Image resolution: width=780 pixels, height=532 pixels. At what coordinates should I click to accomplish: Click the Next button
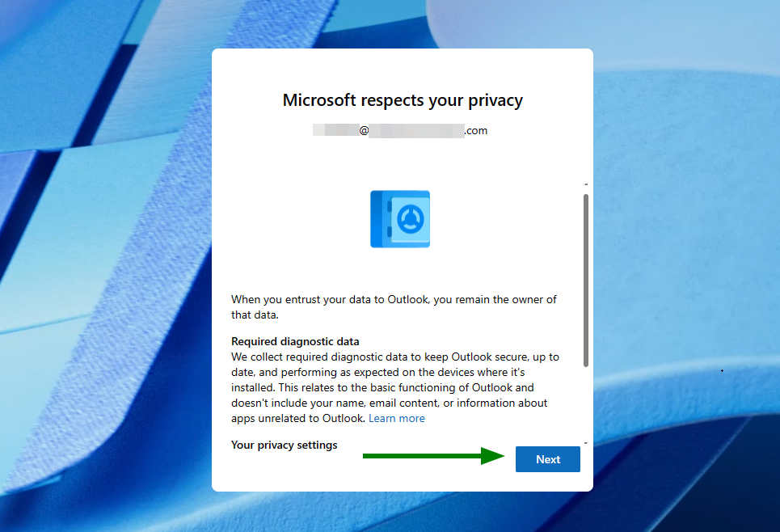coord(547,459)
